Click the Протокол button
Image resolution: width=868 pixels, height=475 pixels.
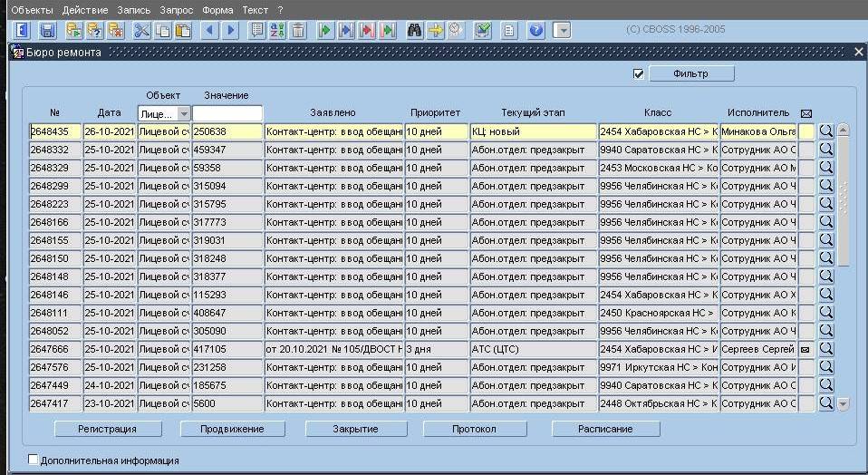click(x=475, y=429)
